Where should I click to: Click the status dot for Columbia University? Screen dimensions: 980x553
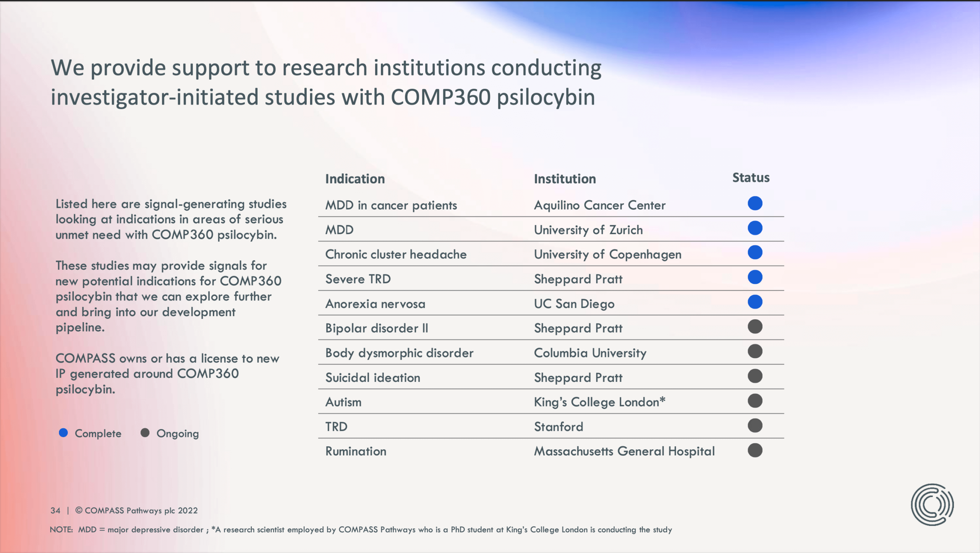pos(755,351)
